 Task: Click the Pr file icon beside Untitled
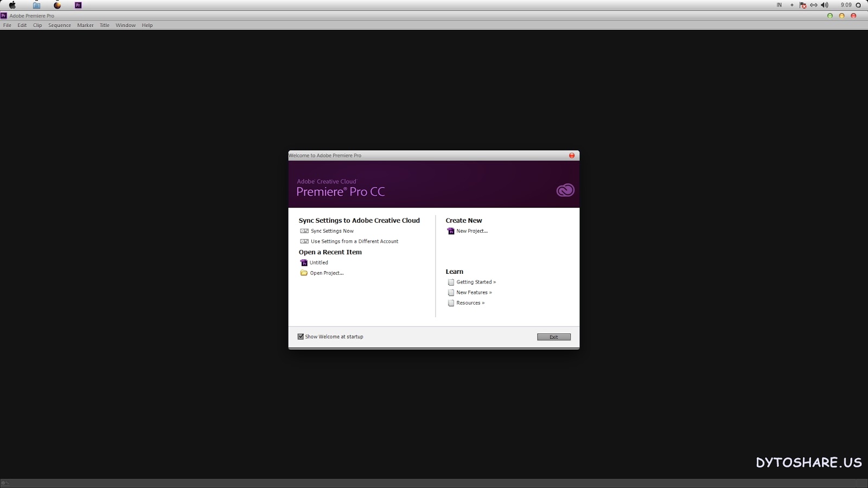point(304,262)
